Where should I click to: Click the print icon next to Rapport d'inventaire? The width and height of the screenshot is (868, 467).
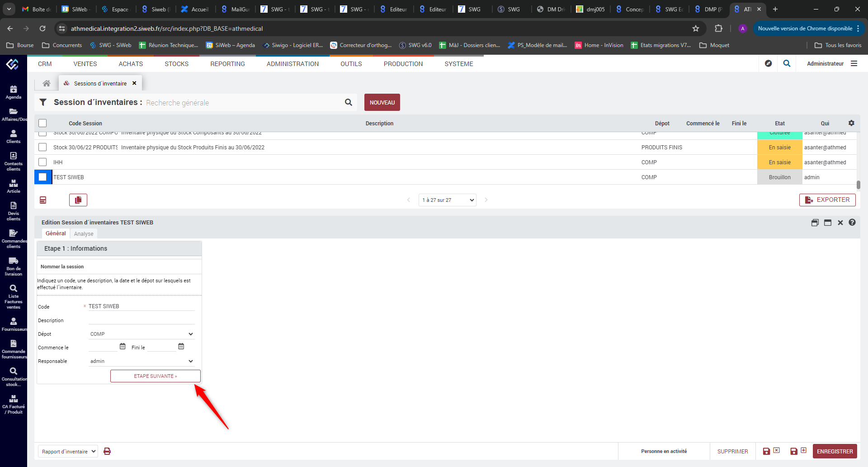tap(107, 451)
